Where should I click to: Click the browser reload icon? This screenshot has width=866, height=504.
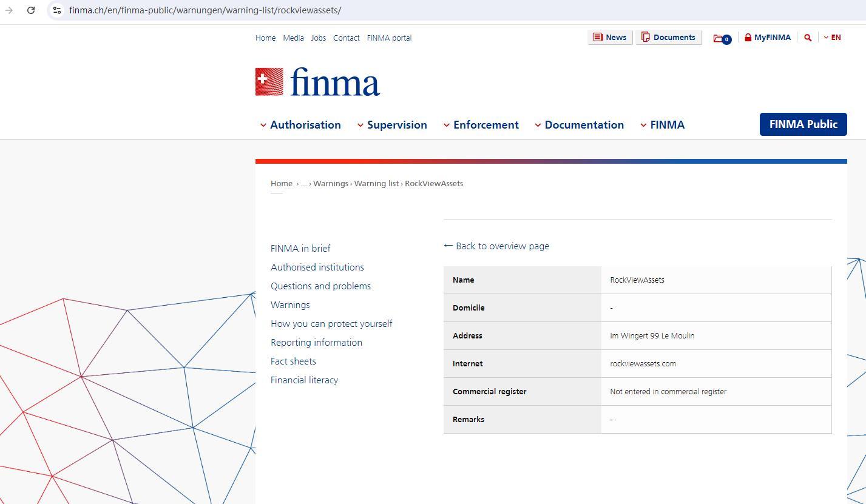(x=31, y=10)
